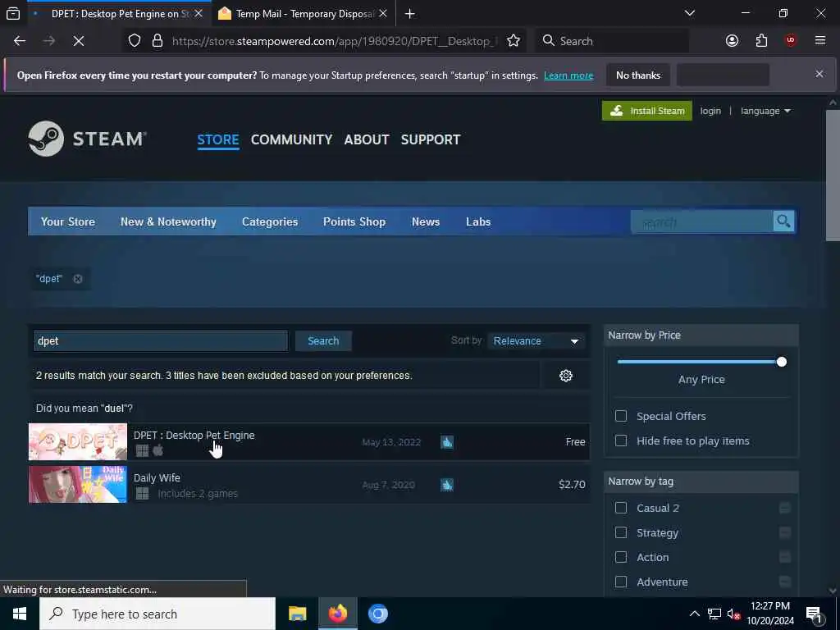
Task: Open a new browser tab
Action: (410, 13)
